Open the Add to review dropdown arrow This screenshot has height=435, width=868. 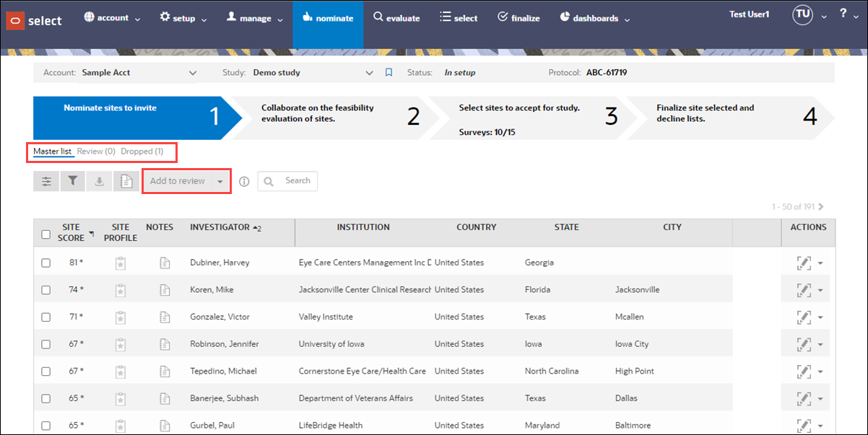pos(220,181)
